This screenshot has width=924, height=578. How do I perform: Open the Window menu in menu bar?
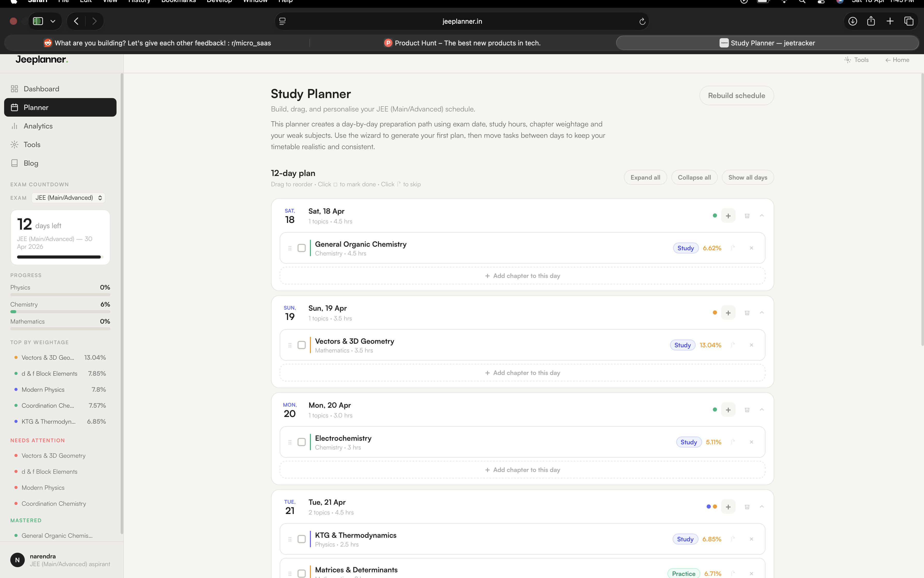click(x=255, y=2)
